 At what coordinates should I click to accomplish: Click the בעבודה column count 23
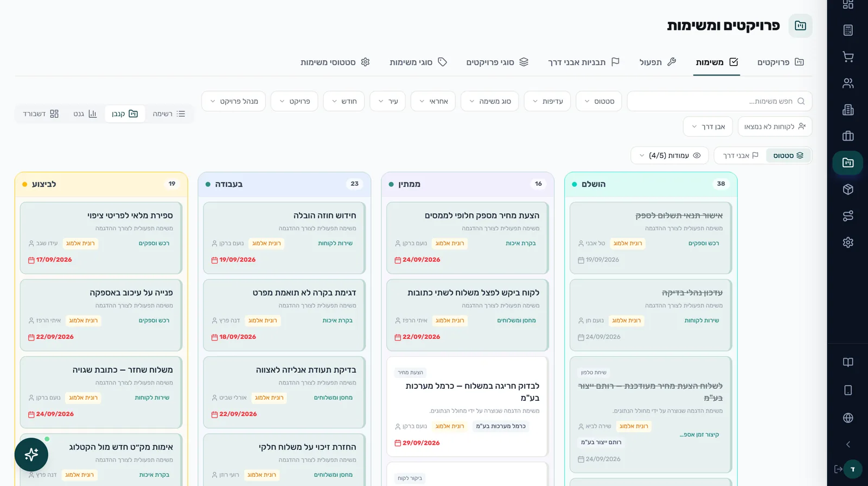coord(355,184)
